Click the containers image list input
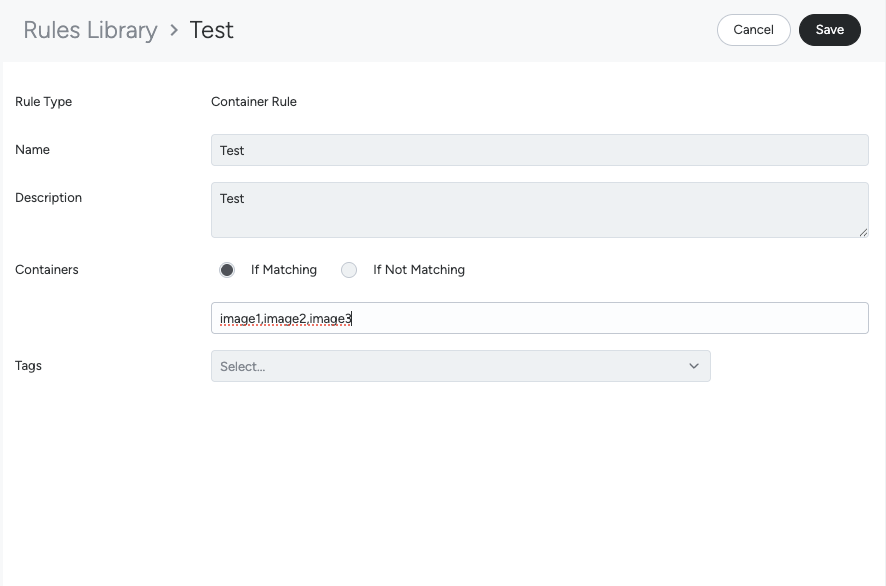This screenshot has width=886, height=586. coord(539,318)
